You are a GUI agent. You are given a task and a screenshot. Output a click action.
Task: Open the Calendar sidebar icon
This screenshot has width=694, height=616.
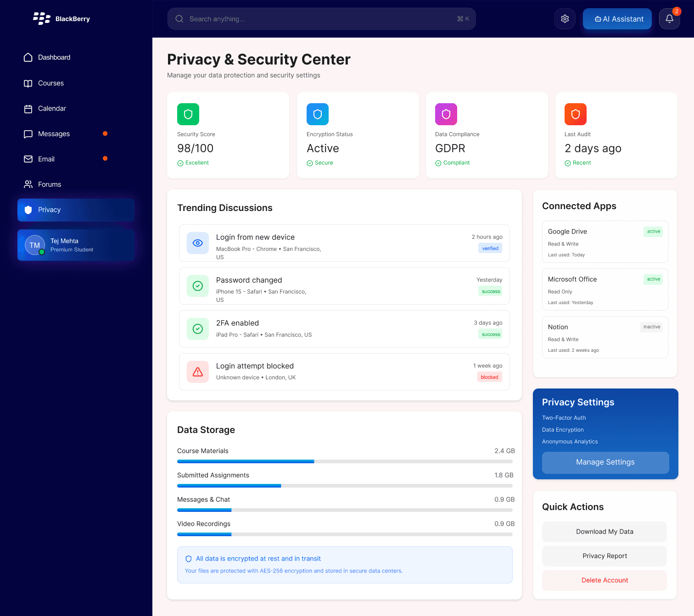(28, 108)
